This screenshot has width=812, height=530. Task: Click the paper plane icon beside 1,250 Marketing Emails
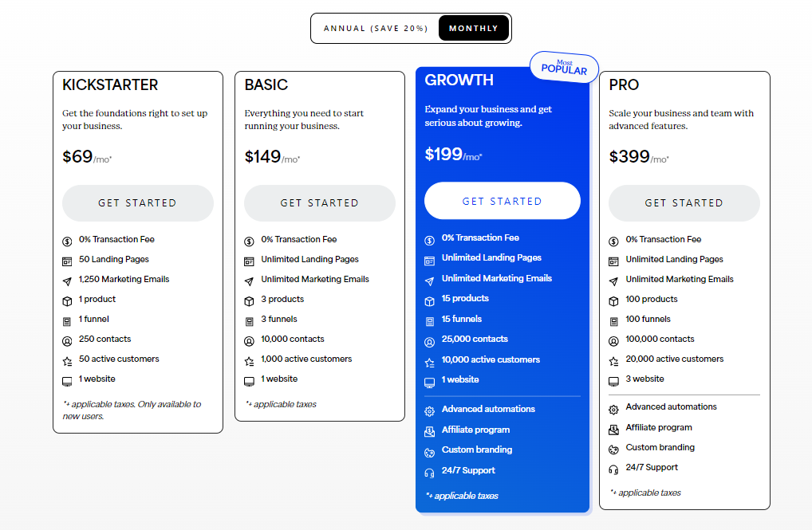67,281
